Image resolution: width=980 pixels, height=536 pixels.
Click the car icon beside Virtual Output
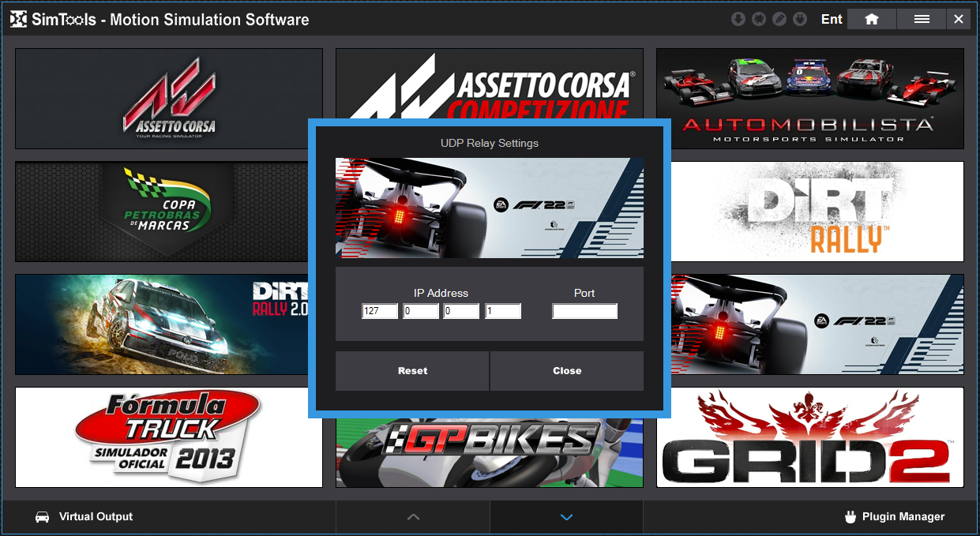click(x=43, y=517)
